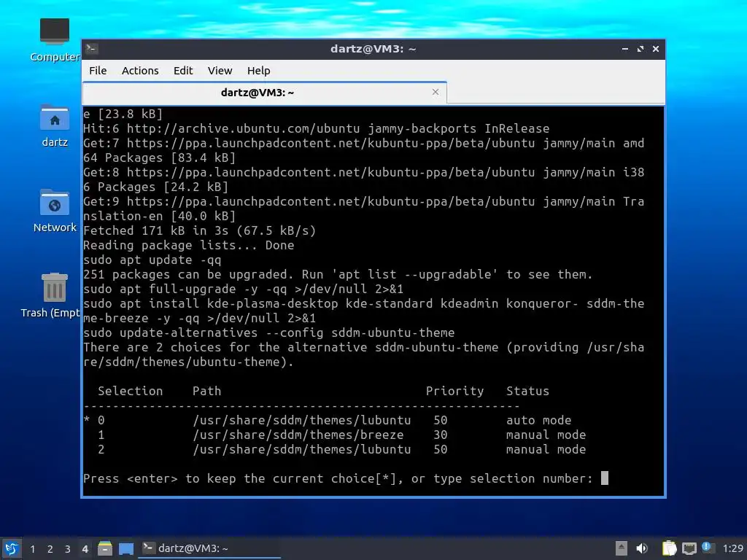The image size is (747, 560).
Task: Focus the dartz@VM3 terminal taskbar entry
Action: tap(209, 548)
